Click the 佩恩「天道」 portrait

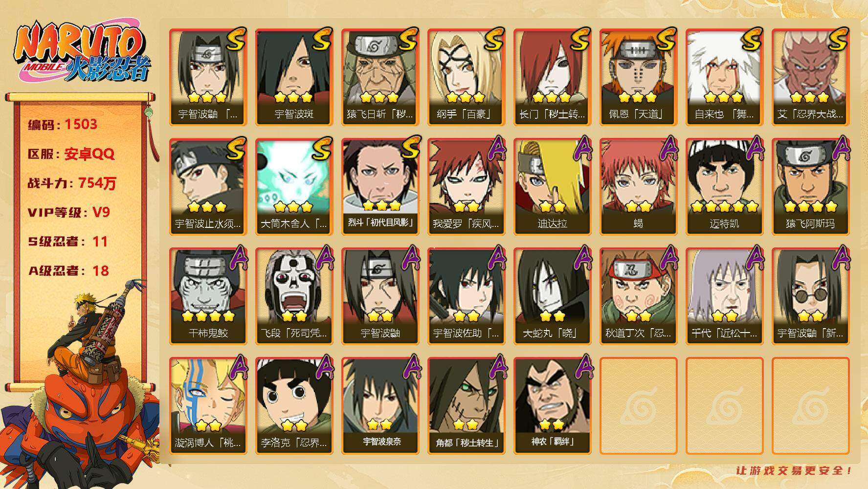[638, 77]
